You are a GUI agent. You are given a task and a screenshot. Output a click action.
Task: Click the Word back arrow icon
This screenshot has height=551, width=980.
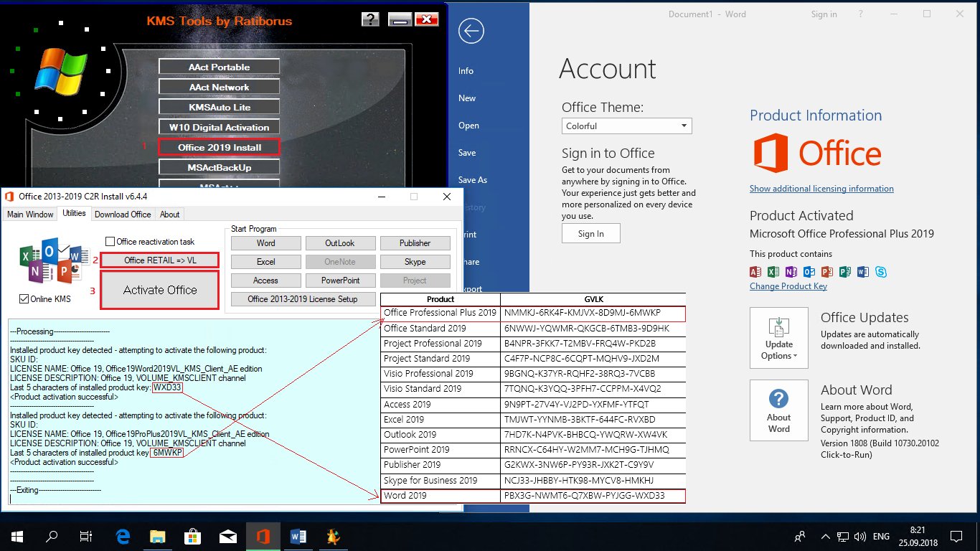(x=471, y=32)
